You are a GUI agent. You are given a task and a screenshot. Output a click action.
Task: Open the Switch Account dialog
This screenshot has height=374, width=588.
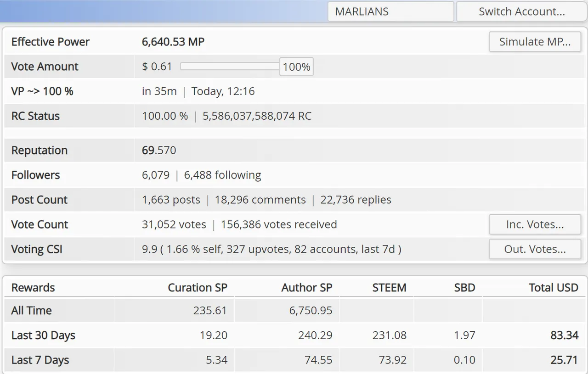(521, 11)
